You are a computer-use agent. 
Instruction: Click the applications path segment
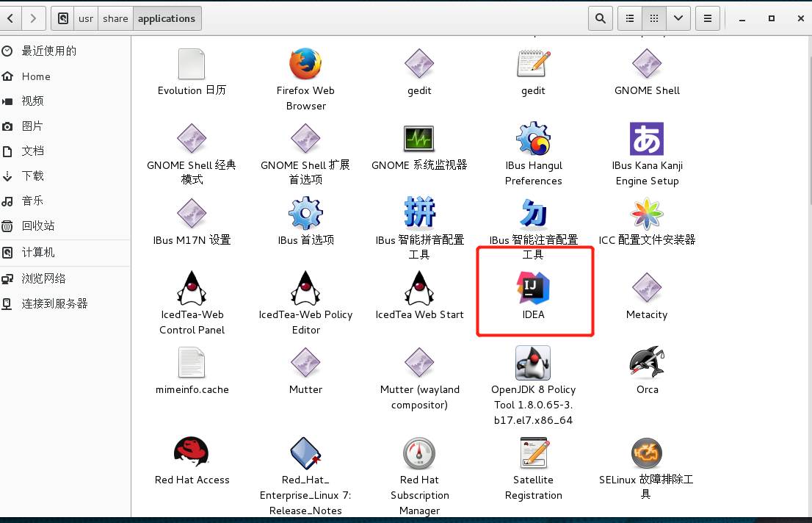(x=167, y=18)
